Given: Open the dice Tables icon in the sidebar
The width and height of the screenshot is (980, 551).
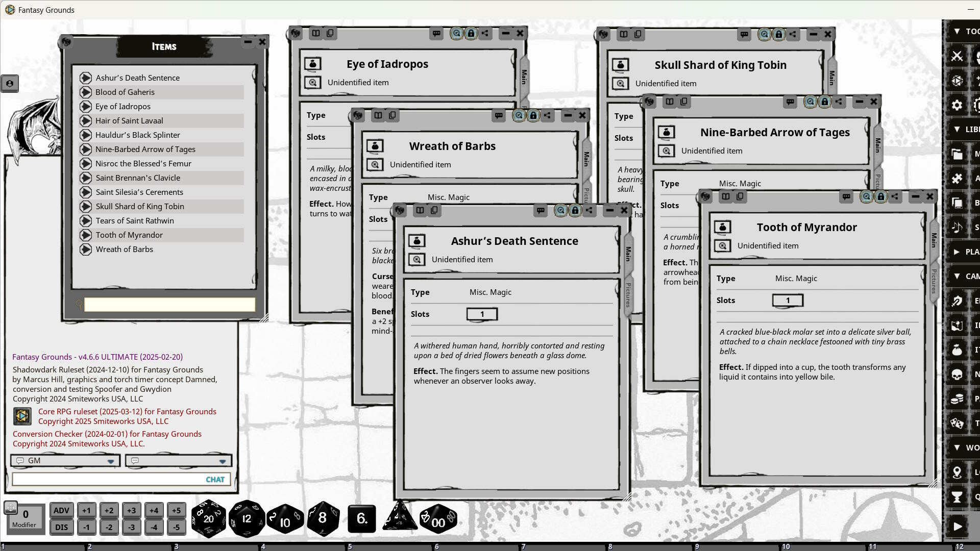Looking at the screenshot, I should pyautogui.click(x=957, y=423).
